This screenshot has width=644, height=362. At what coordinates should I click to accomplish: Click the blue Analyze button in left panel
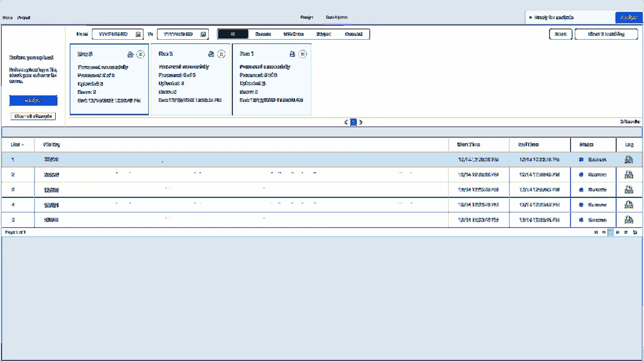pos(33,101)
